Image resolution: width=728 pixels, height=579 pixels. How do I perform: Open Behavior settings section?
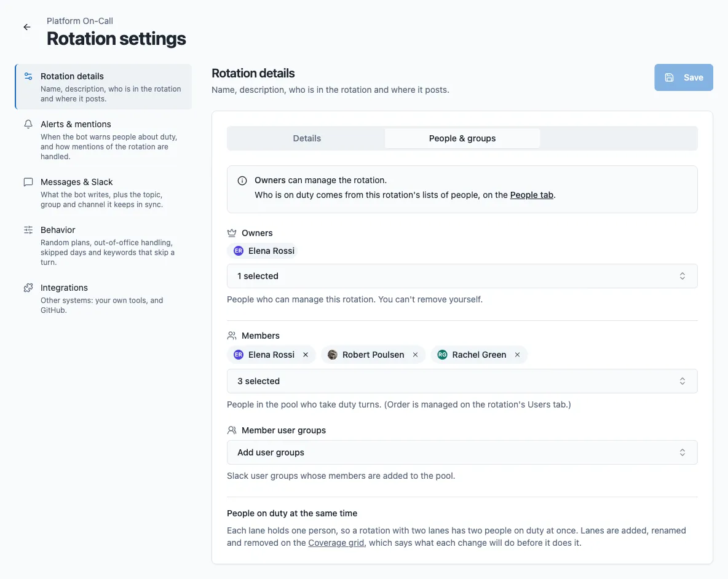click(x=103, y=245)
